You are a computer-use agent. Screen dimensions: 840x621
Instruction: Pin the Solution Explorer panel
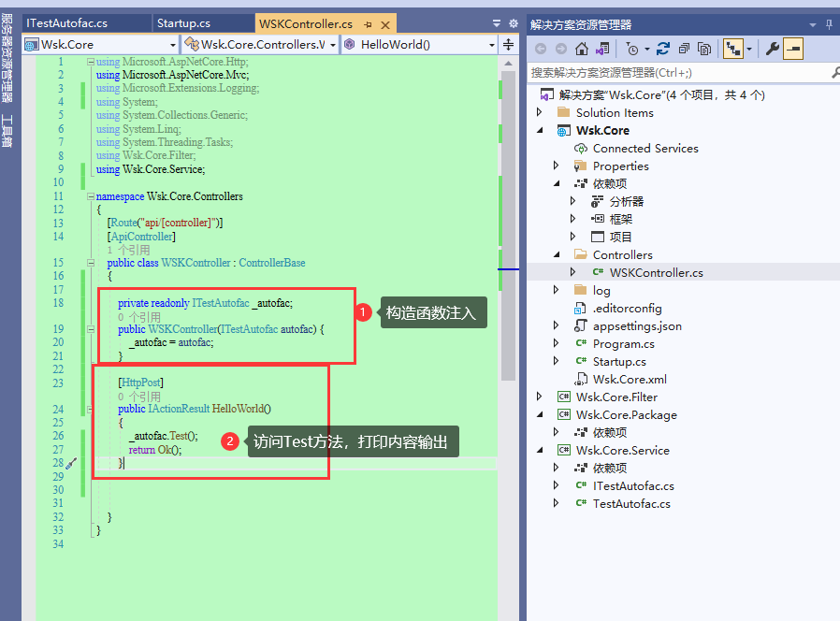[830, 24]
